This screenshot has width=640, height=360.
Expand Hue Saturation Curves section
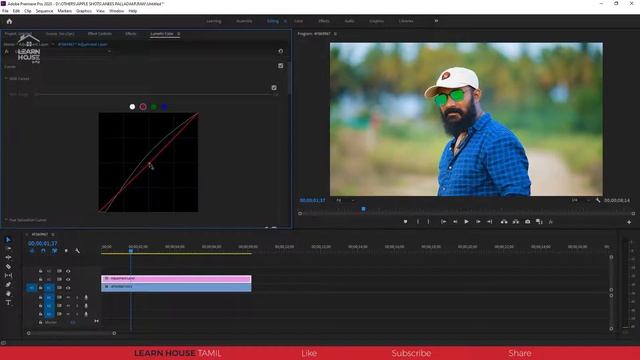coord(6,220)
